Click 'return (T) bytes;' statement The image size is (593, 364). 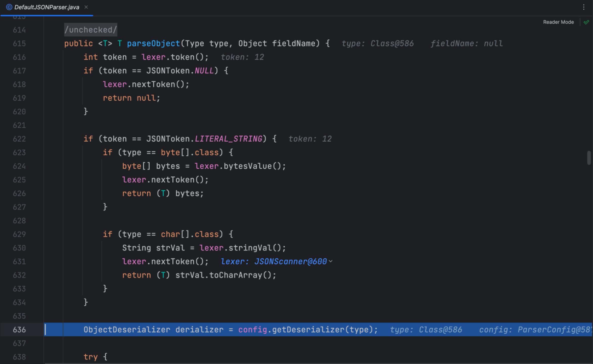coord(163,193)
